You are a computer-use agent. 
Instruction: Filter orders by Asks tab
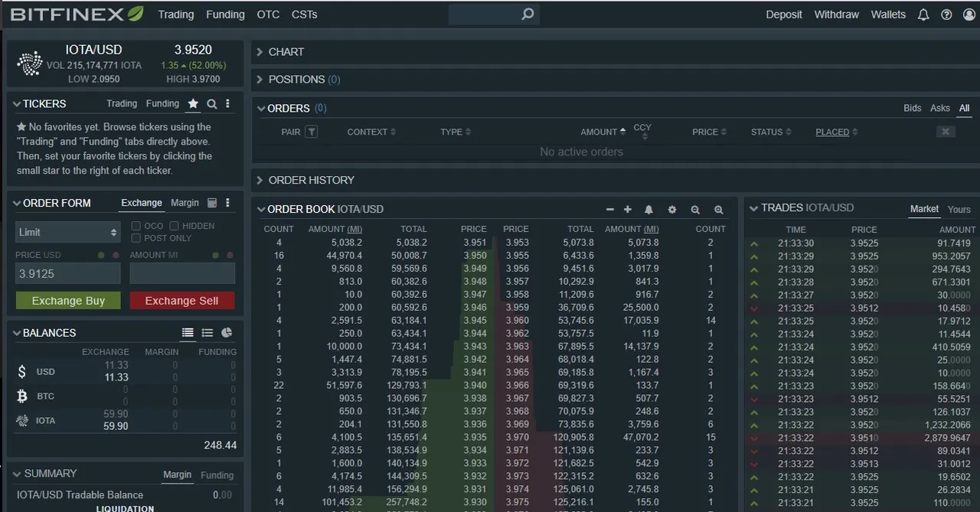pyautogui.click(x=940, y=108)
